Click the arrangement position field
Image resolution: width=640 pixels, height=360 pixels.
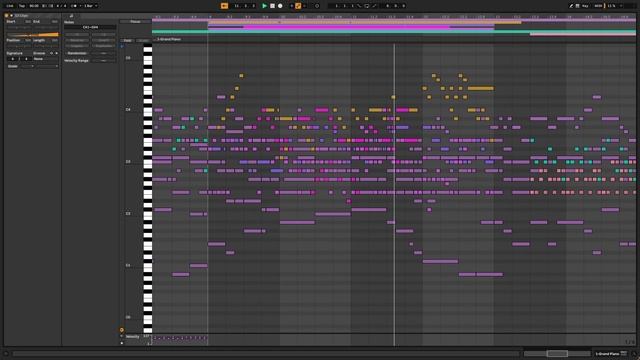point(245,6)
